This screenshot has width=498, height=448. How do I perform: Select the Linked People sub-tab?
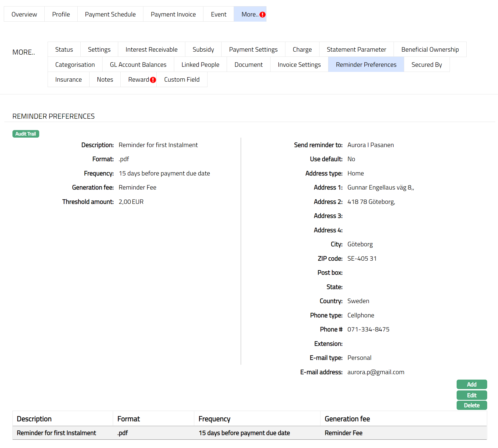tap(200, 65)
